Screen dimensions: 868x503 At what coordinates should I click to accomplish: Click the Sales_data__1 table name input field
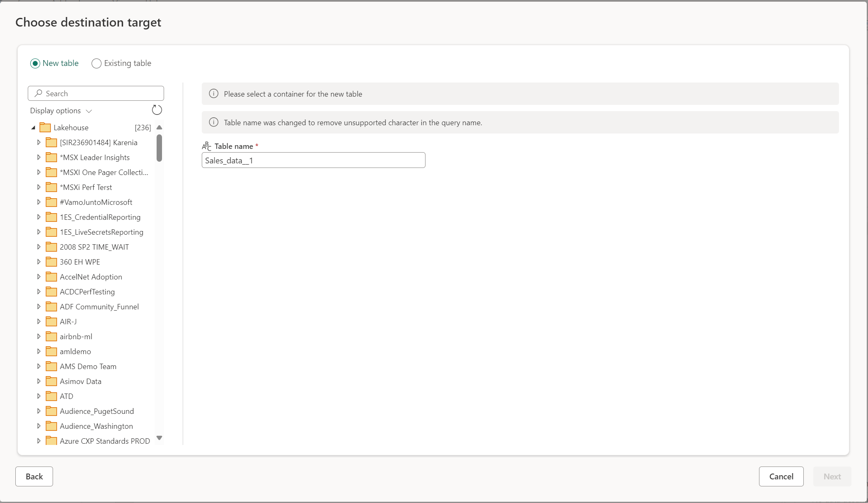pos(313,160)
